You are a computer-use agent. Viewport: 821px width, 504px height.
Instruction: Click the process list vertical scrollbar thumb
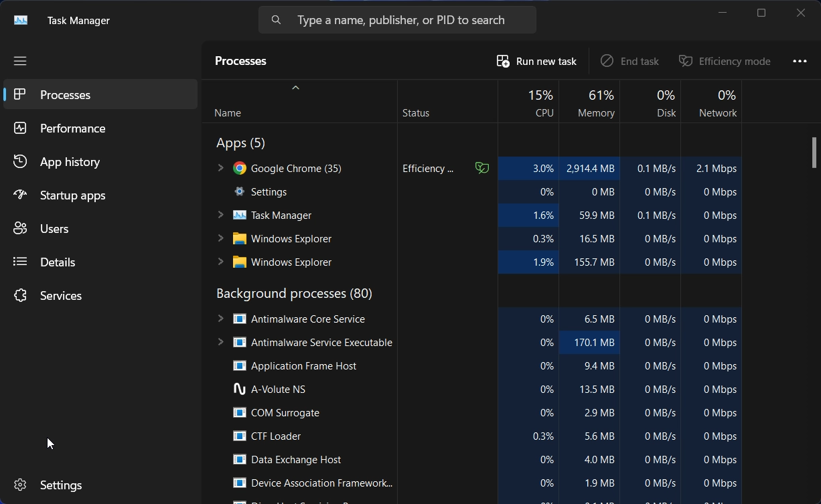tap(814, 153)
